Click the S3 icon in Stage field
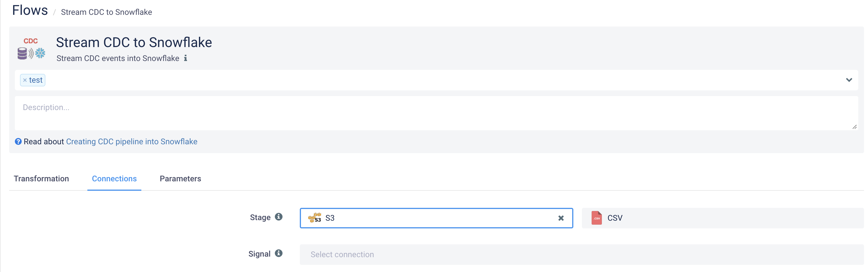Screen dimensions: 868x272 (x=314, y=218)
